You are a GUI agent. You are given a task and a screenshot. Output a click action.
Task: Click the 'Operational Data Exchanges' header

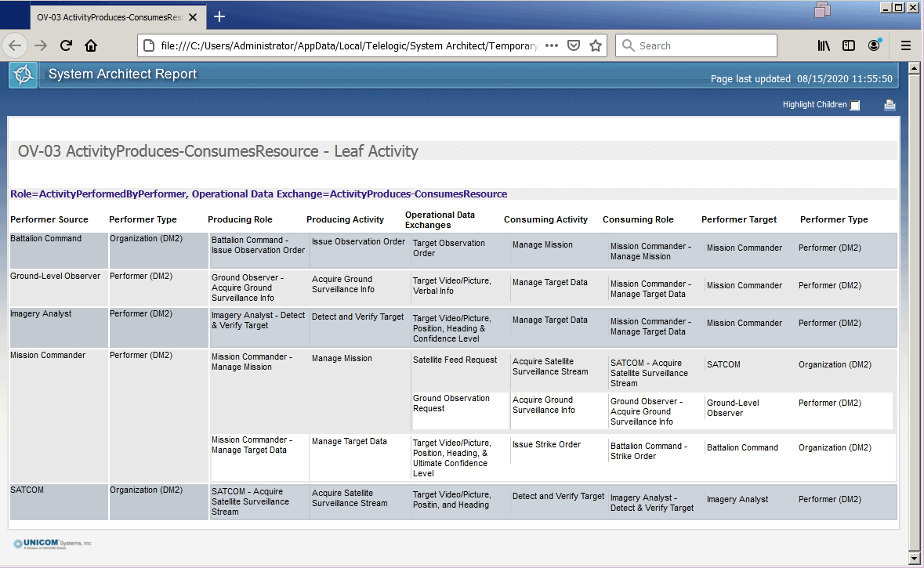pos(440,220)
